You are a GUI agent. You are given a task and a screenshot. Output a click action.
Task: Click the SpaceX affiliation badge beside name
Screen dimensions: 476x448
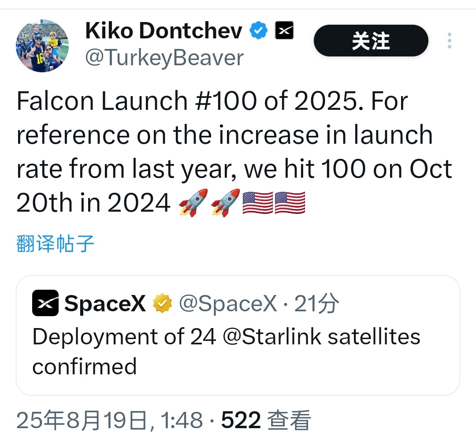click(284, 30)
